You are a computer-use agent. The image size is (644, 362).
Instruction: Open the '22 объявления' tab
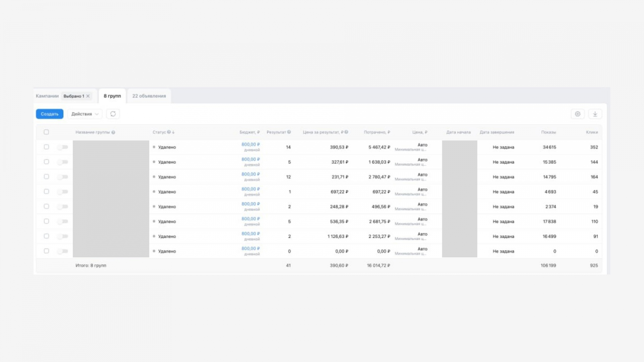[149, 96]
